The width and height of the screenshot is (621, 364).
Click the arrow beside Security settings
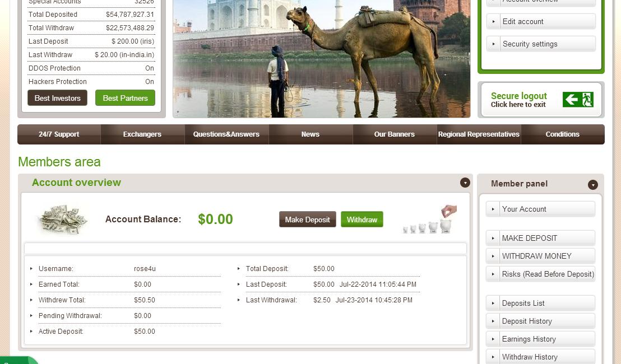pyautogui.click(x=493, y=44)
